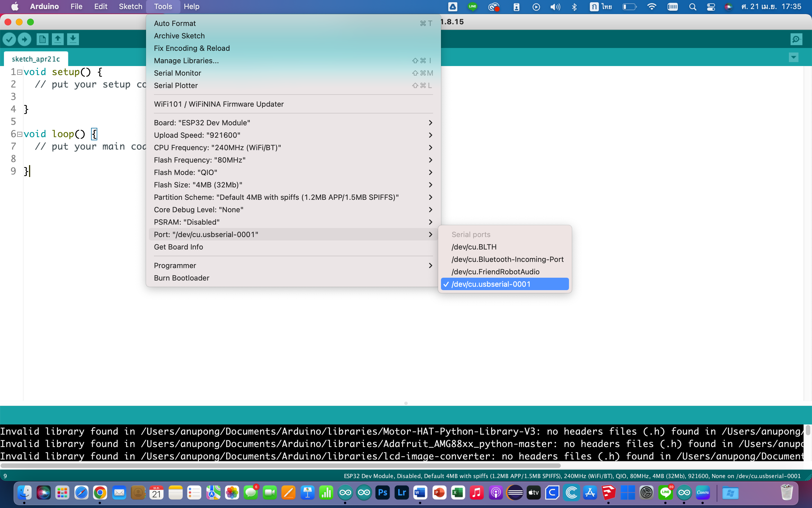Select port /dev/cu.Bluetooth-Incoming-Port
Viewport: 812px width, 508px height.
tap(505, 260)
